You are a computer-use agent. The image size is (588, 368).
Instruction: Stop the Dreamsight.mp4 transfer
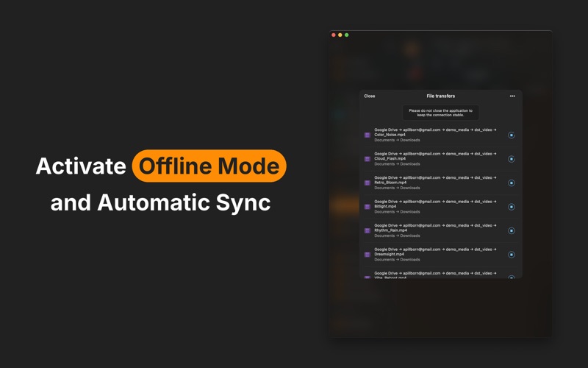click(x=511, y=255)
